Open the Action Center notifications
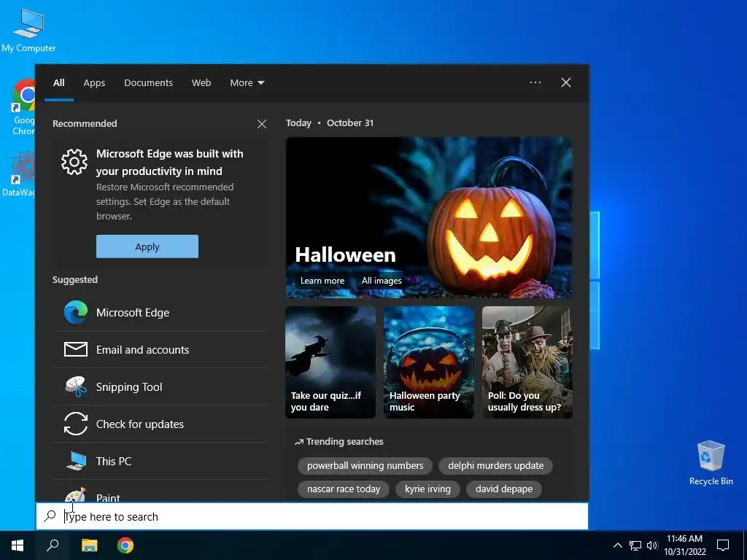This screenshot has width=747, height=560. coord(723,545)
